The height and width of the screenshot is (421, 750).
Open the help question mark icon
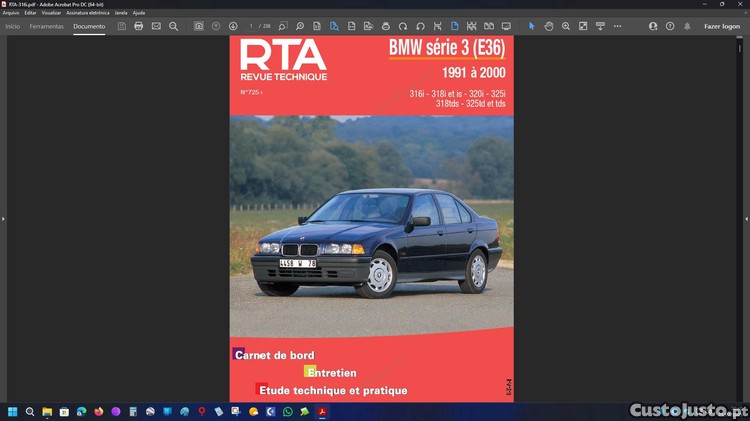[x=670, y=26]
